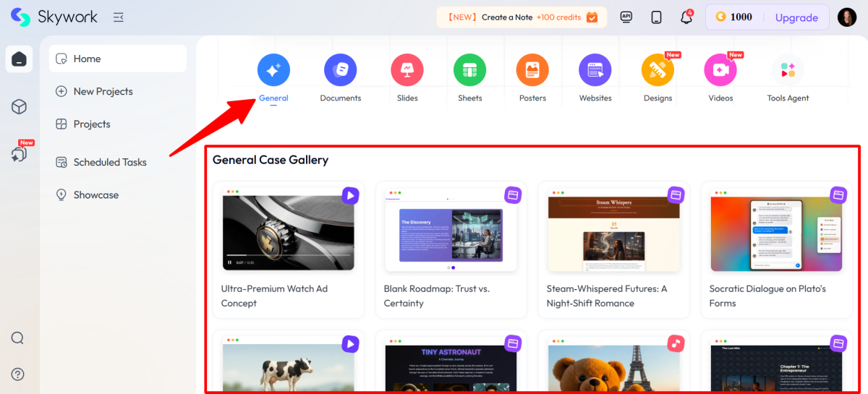Select the home icon in left rail
The height and width of the screenshot is (394, 868).
point(20,59)
